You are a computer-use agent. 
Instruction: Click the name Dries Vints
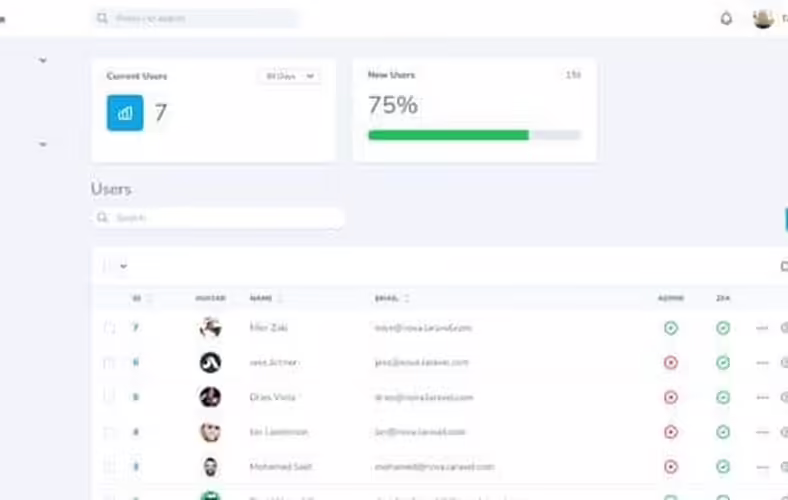pyautogui.click(x=272, y=397)
